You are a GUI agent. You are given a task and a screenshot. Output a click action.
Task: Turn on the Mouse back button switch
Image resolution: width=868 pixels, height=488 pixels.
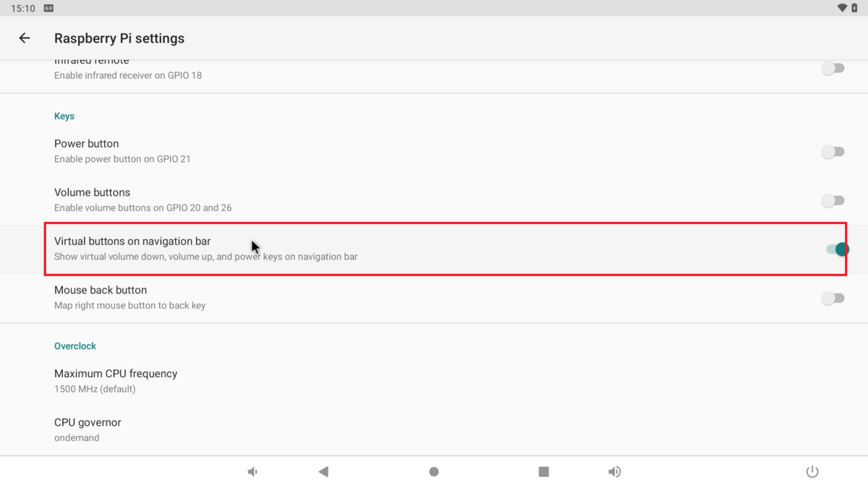(833, 298)
